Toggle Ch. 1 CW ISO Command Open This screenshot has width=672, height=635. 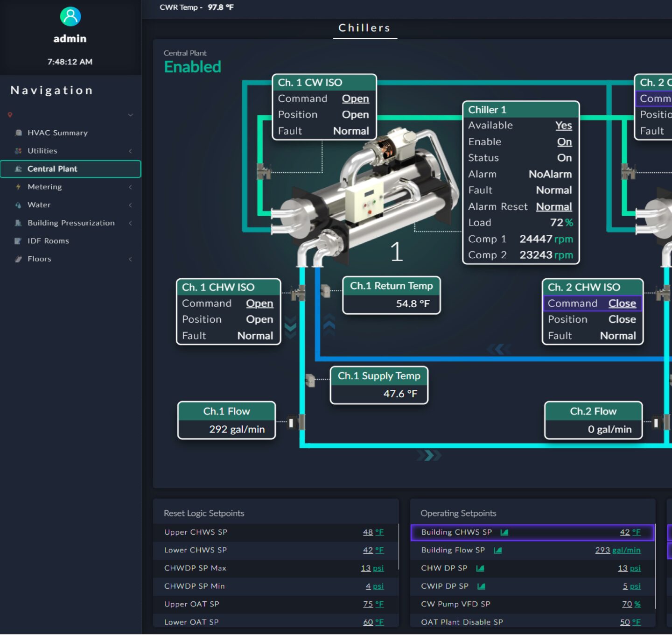(x=356, y=99)
